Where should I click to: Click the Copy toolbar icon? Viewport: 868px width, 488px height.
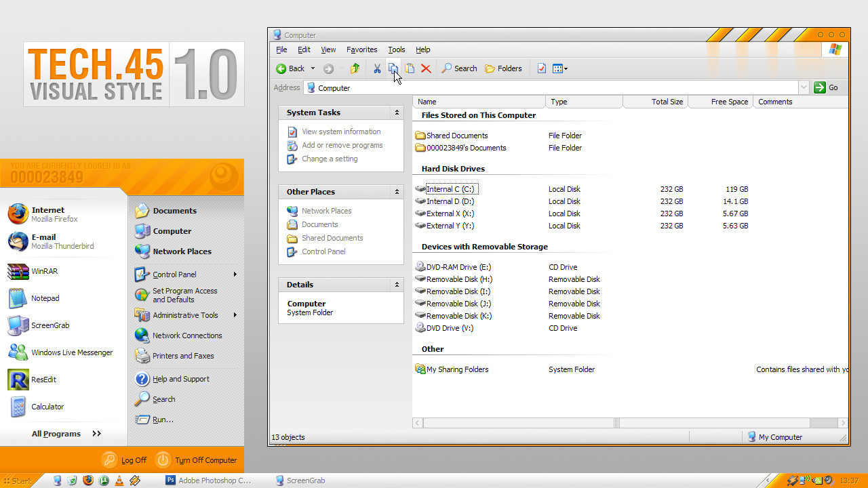click(393, 68)
